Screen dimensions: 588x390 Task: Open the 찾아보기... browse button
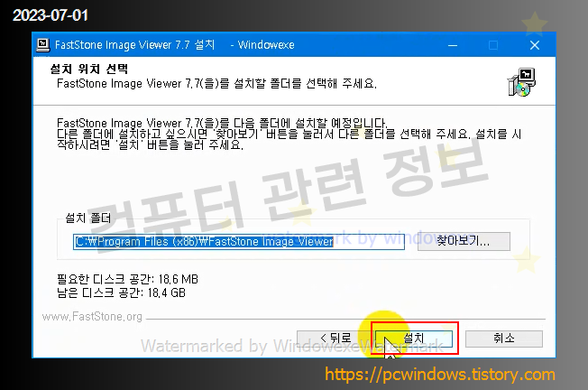(x=464, y=241)
